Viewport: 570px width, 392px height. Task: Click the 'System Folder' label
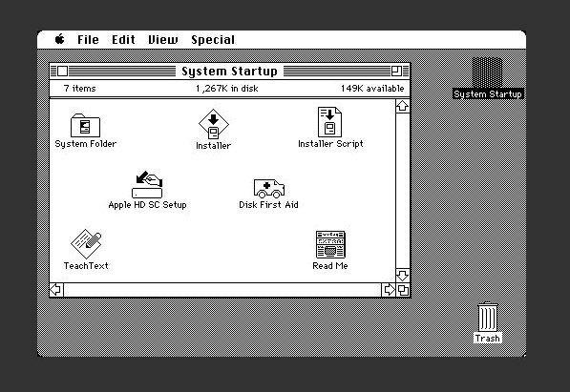[x=85, y=144]
